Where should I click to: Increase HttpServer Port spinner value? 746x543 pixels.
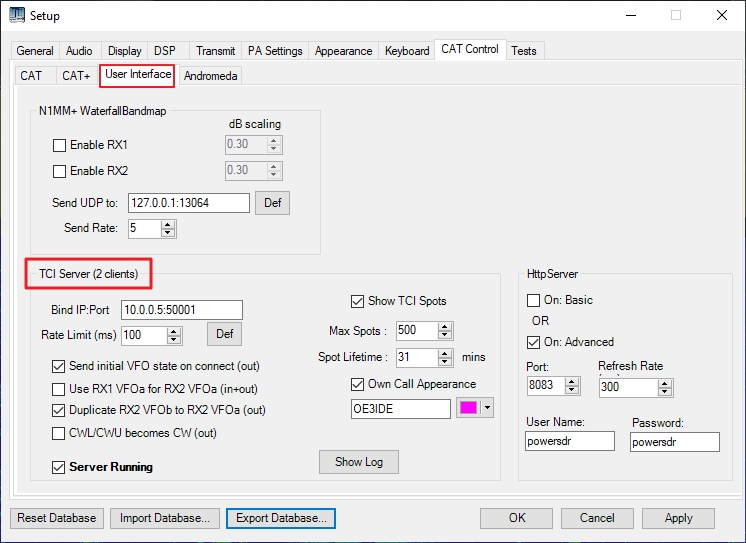tap(572, 381)
